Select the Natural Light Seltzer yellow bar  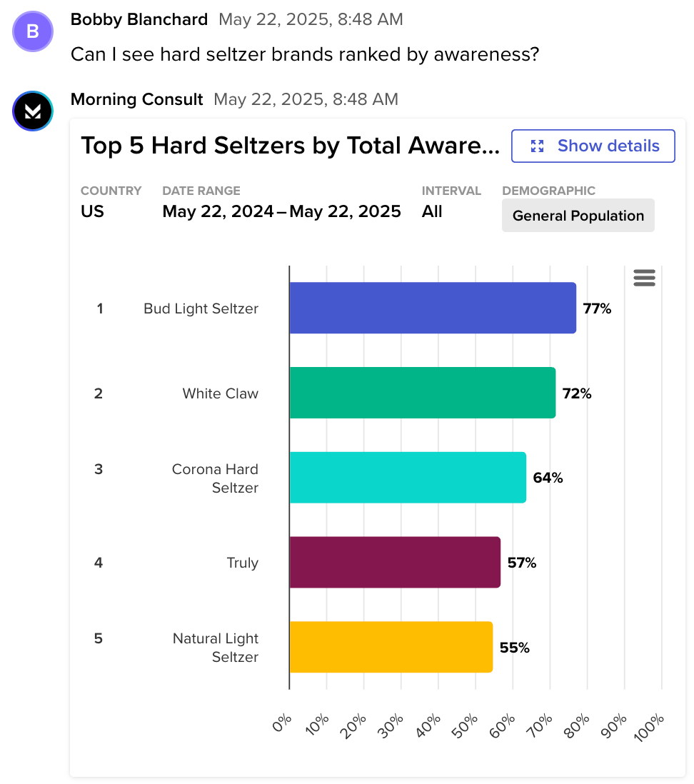pyautogui.click(x=391, y=647)
